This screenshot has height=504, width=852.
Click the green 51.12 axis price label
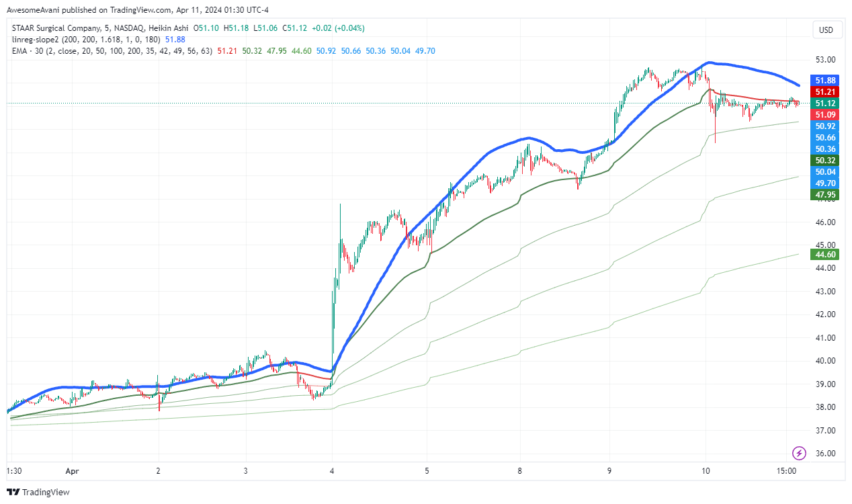pos(825,103)
